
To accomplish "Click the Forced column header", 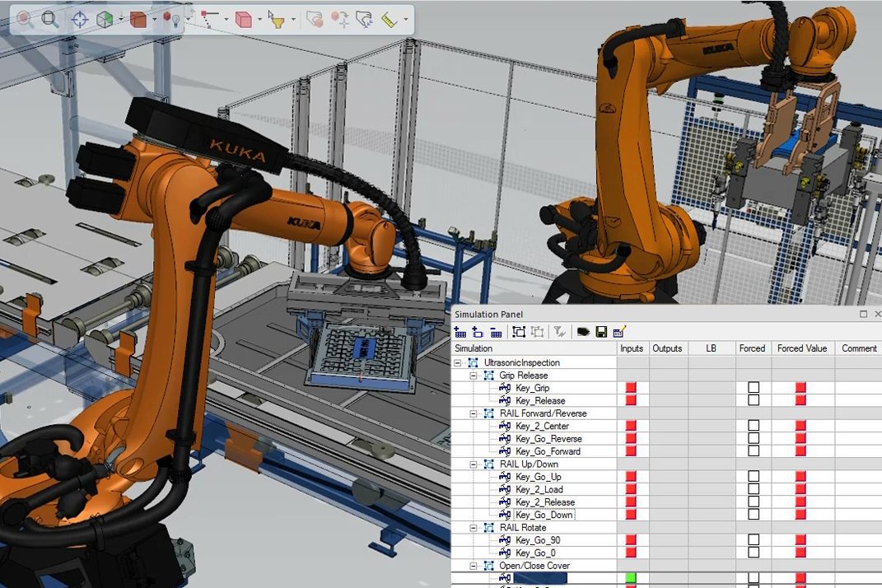I will (753, 348).
